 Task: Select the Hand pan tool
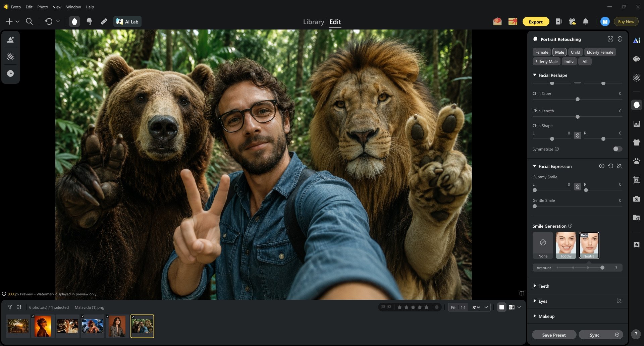pyautogui.click(x=74, y=21)
